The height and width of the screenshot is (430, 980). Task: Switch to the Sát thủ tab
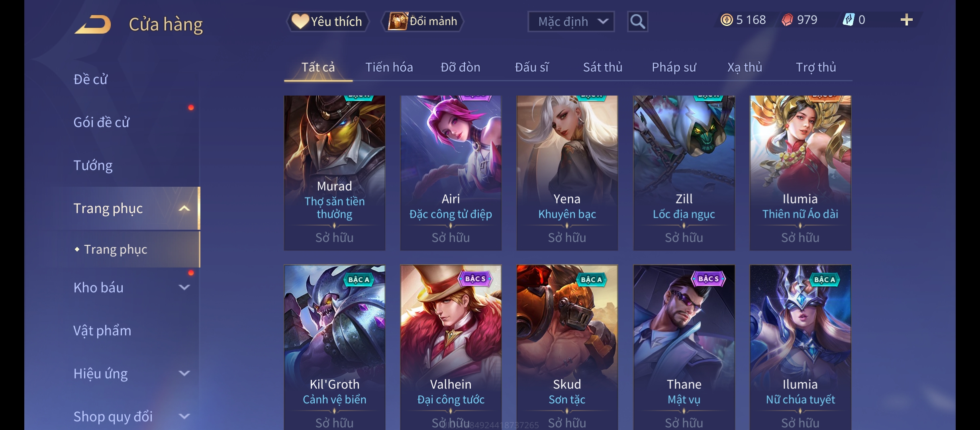pos(602,67)
